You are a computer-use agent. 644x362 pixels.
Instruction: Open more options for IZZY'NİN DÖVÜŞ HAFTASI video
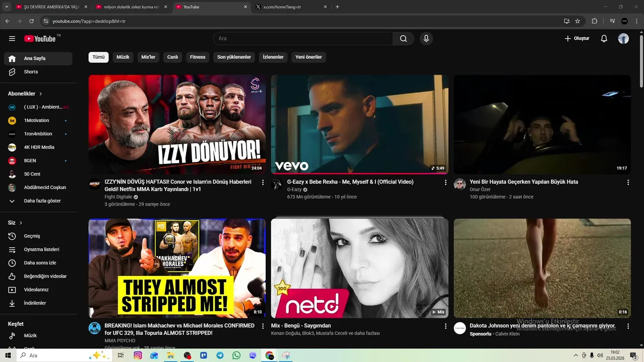click(263, 183)
